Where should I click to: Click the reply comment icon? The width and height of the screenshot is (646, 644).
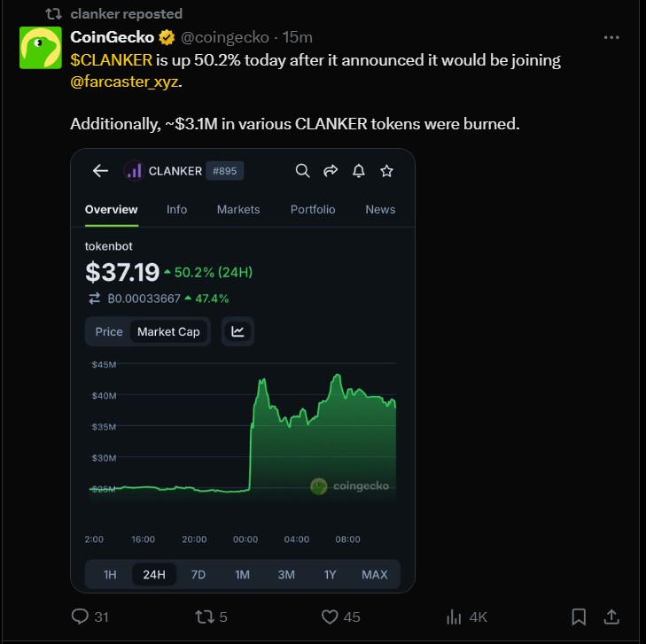(80, 617)
